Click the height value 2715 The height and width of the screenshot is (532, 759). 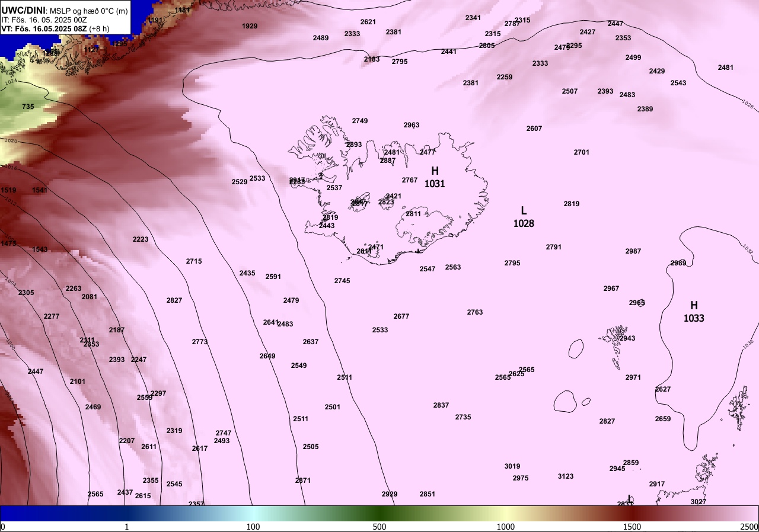coord(194,261)
